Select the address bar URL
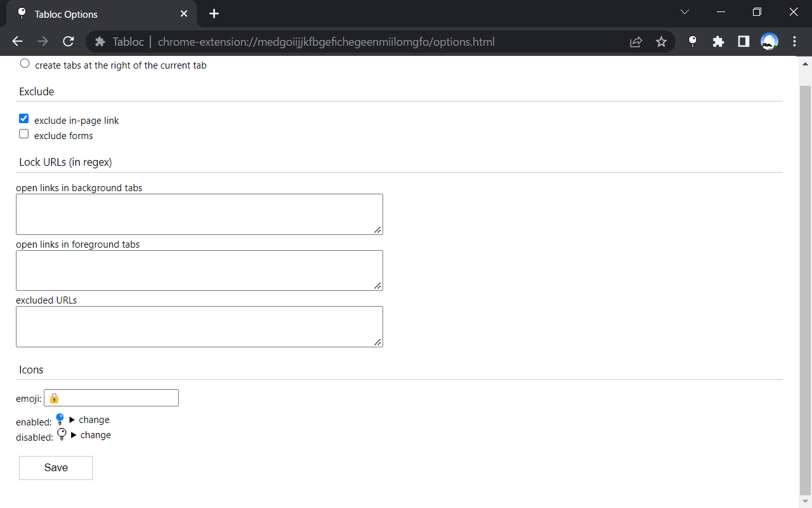This screenshot has height=508, width=812. (326, 42)
